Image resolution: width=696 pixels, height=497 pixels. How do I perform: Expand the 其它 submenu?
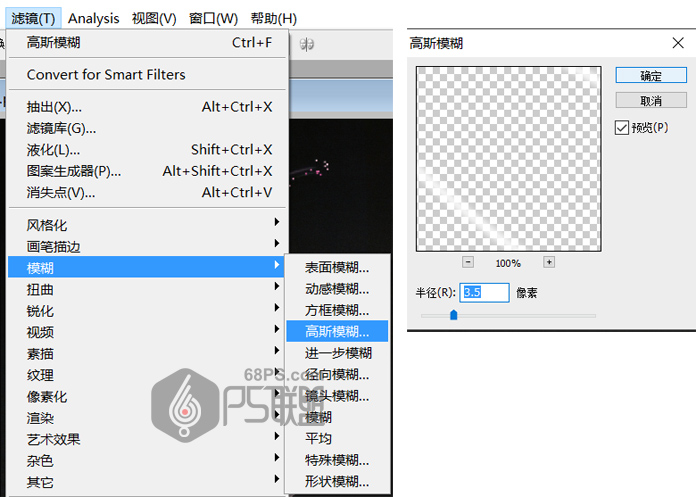pos(148,482)
